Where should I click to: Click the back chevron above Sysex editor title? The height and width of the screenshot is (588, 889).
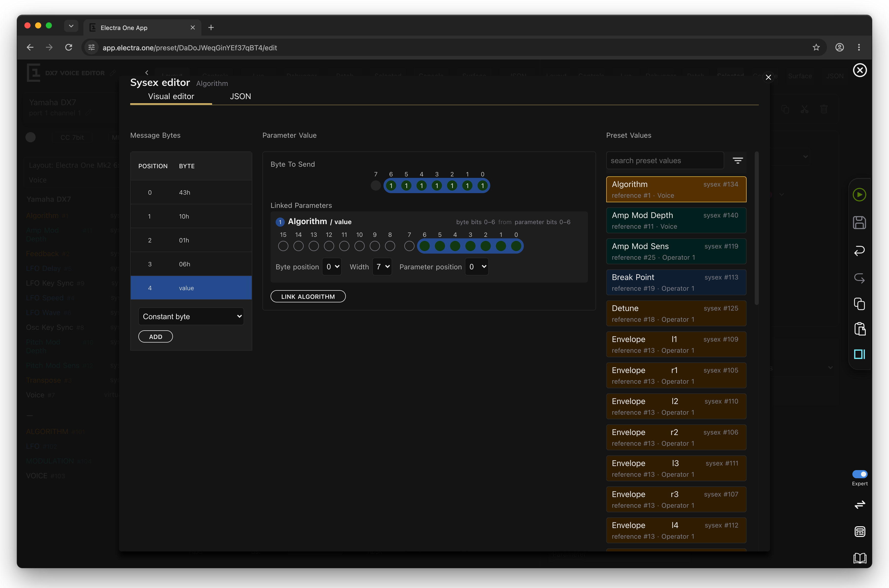147,73
